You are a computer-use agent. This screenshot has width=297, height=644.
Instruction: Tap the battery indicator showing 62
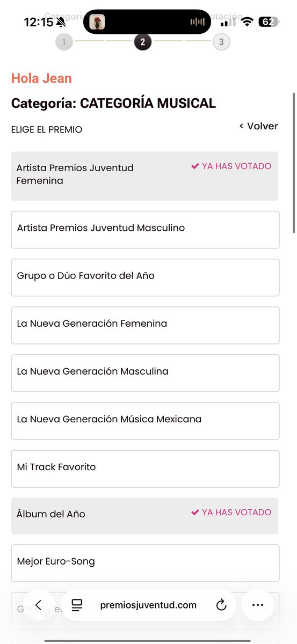(268, 22)
